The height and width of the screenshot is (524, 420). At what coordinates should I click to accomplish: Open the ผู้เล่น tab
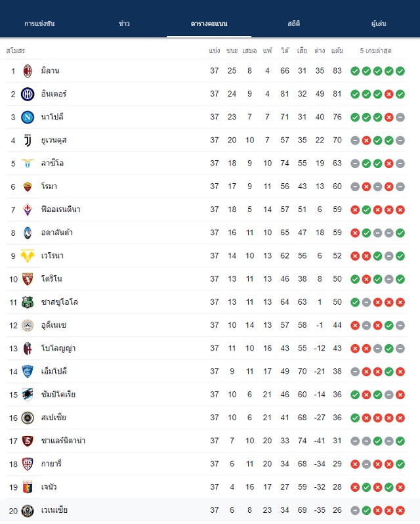point(379,24)
